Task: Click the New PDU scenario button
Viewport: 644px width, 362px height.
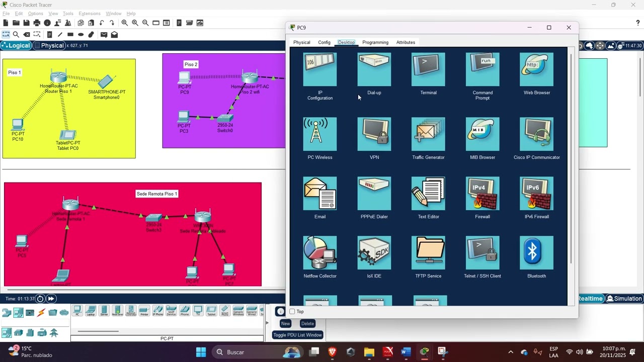Action: click(285, 323)
